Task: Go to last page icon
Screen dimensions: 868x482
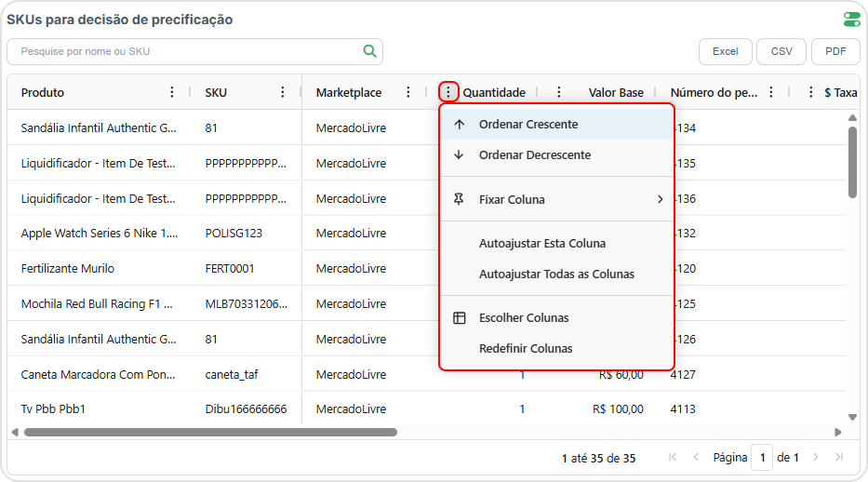Action: [839, 457]
